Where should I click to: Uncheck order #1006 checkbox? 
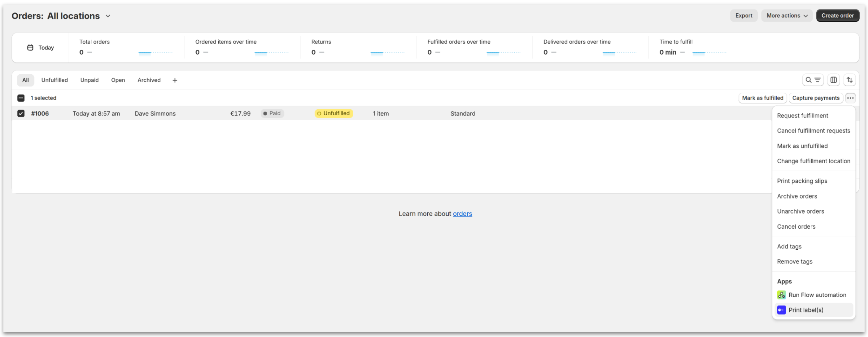click(21, 114)
